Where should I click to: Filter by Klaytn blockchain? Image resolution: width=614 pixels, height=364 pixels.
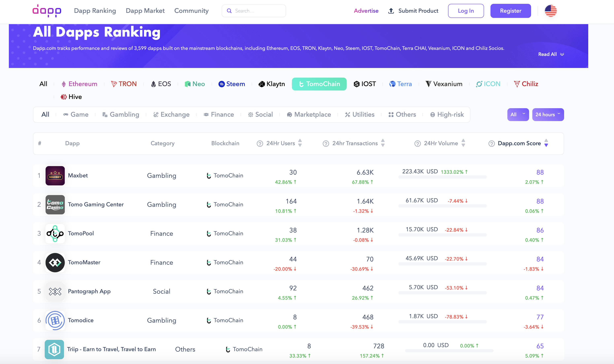[x=272, y=84]
